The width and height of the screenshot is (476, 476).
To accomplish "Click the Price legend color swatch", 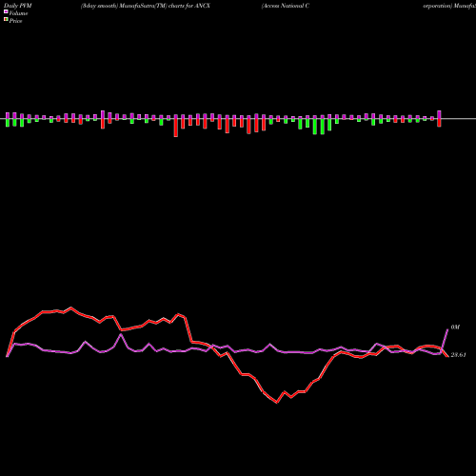I will pos(6,20).
